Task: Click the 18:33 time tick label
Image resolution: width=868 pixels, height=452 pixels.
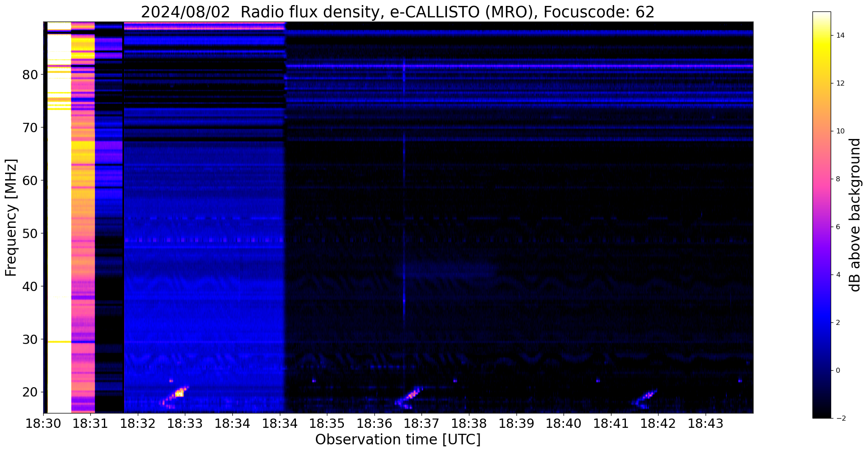Action: click(x=185, y=424)
